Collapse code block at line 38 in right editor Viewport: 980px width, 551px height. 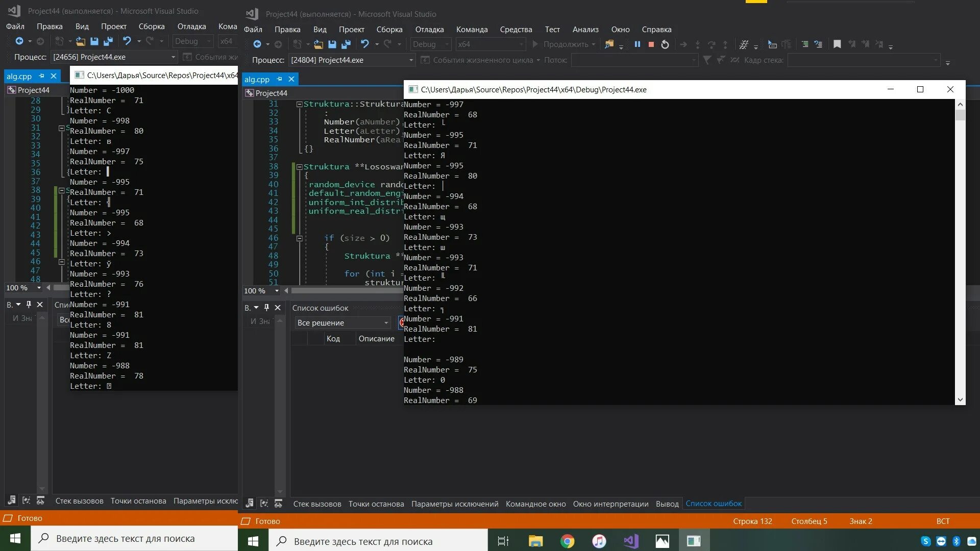pyautogui.click(x=300, y=167)
